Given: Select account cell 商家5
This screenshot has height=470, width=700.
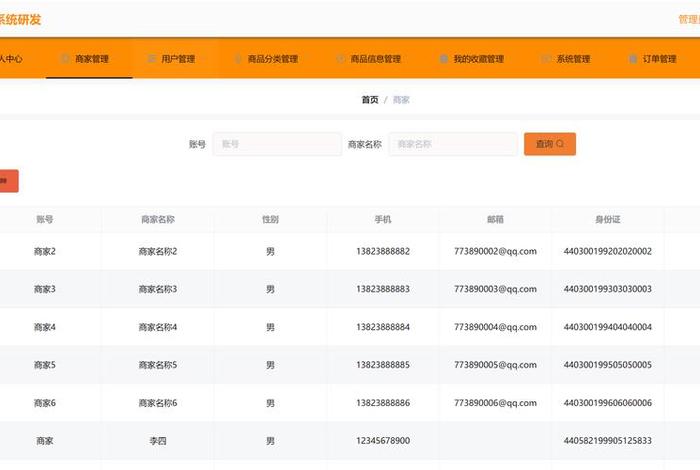Looking at the screenshot, I should coord(45,365).
